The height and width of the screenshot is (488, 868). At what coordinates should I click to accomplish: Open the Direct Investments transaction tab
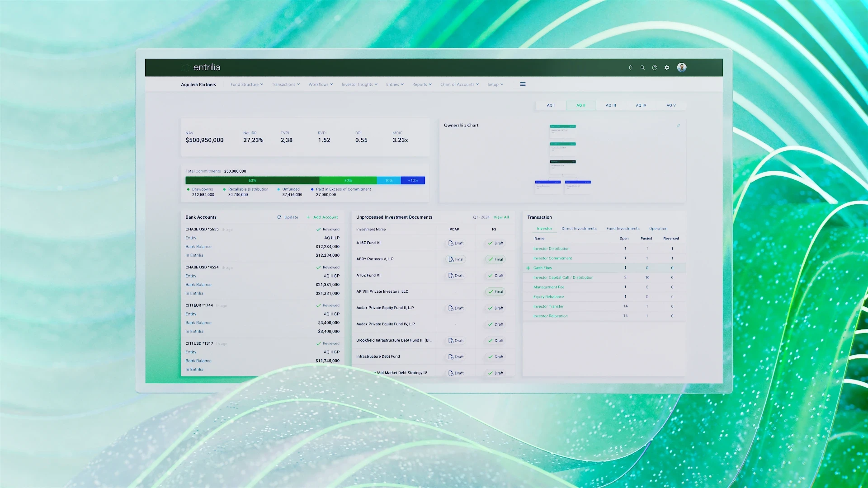tap(579, 229)
